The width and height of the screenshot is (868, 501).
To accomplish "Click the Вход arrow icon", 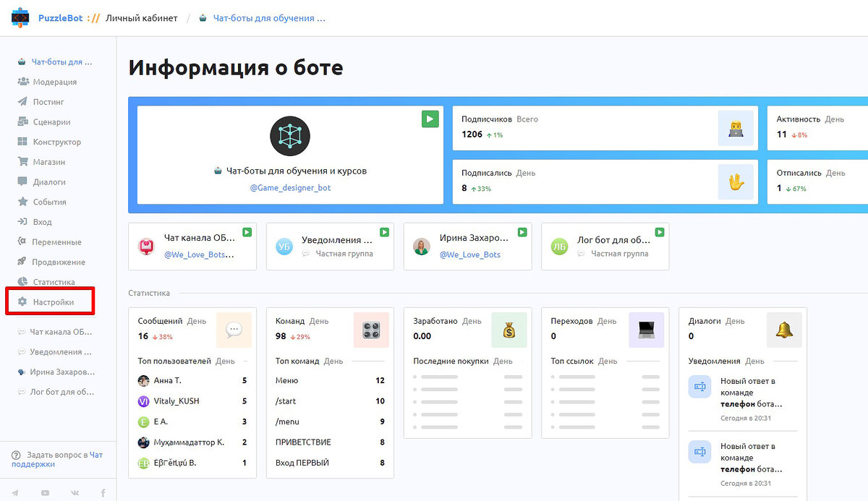I will click(x=22, y=222).
